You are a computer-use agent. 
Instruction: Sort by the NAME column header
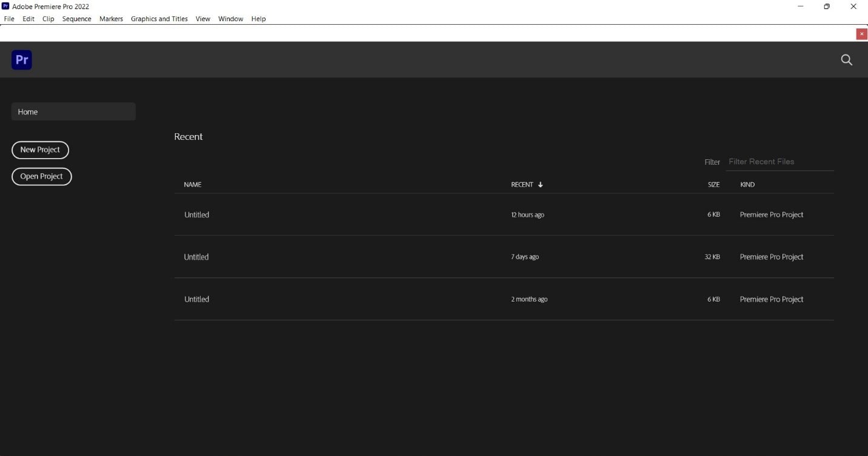click(193, 185)
